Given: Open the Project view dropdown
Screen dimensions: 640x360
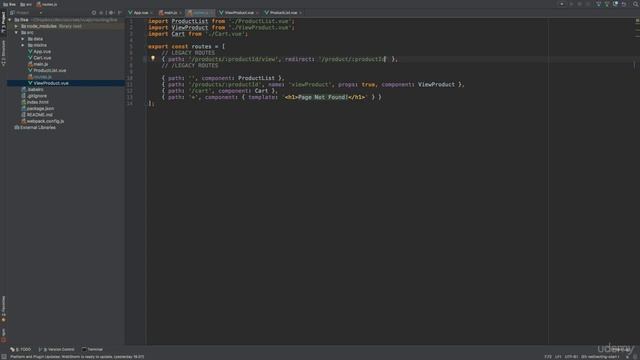Looking at the screenshot, I should 27,13.
